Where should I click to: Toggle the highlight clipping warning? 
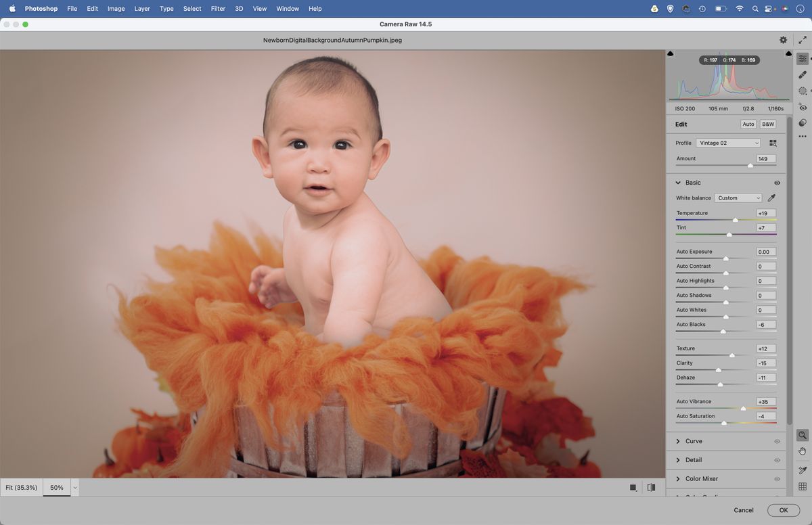coord(788,53)
